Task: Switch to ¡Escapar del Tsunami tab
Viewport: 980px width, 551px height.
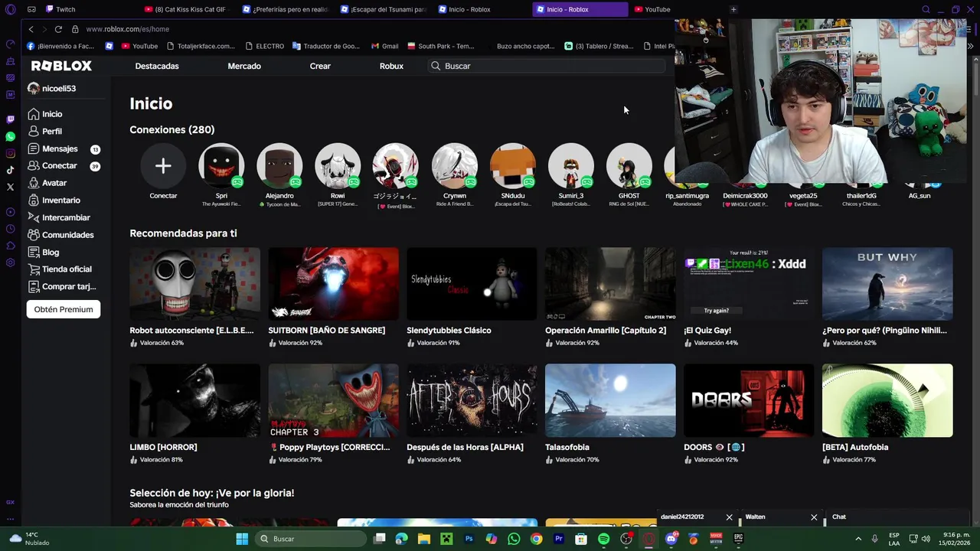Action: click(x=384, y=9)
